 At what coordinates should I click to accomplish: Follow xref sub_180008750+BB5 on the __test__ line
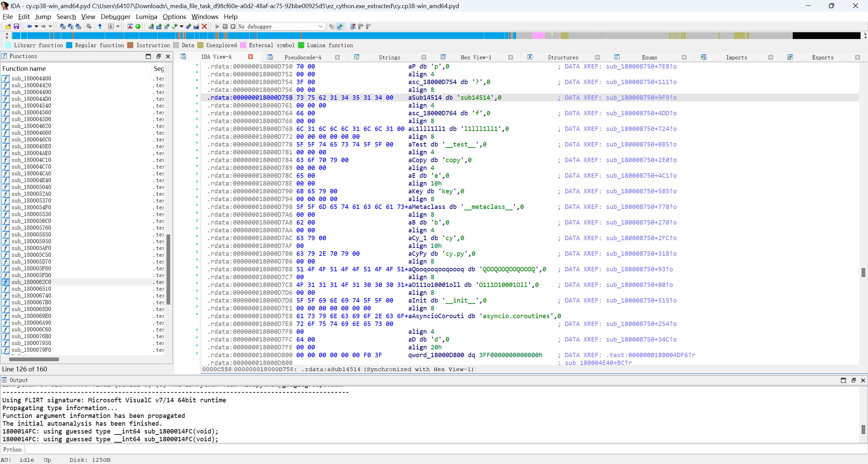tap(641, 144)
